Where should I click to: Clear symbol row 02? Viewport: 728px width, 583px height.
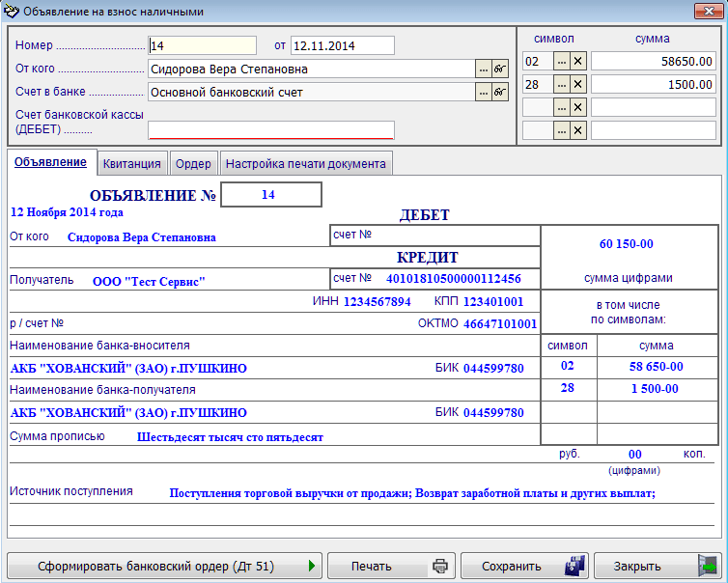pos(578,61)
